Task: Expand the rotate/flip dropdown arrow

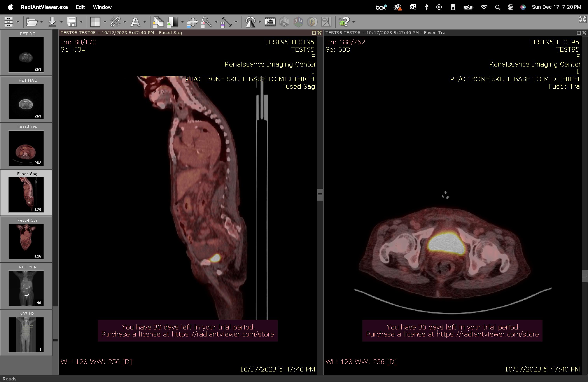Action: (260, 22)
